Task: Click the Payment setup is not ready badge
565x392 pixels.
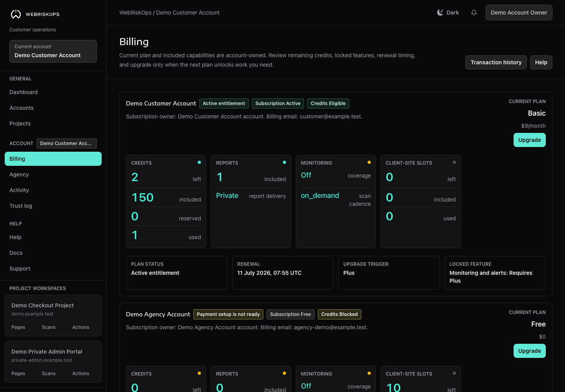Action: (x=228, y=314)
